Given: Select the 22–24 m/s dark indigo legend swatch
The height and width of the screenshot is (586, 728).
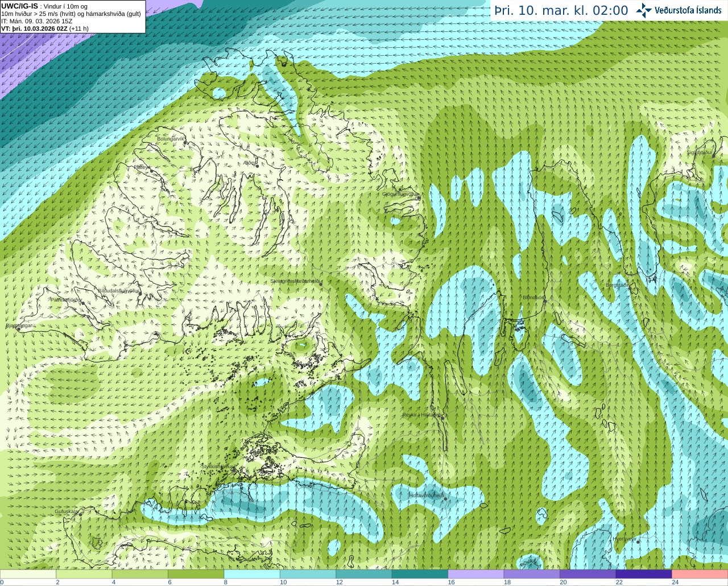Looking at the screenshot, I should 643,574.
